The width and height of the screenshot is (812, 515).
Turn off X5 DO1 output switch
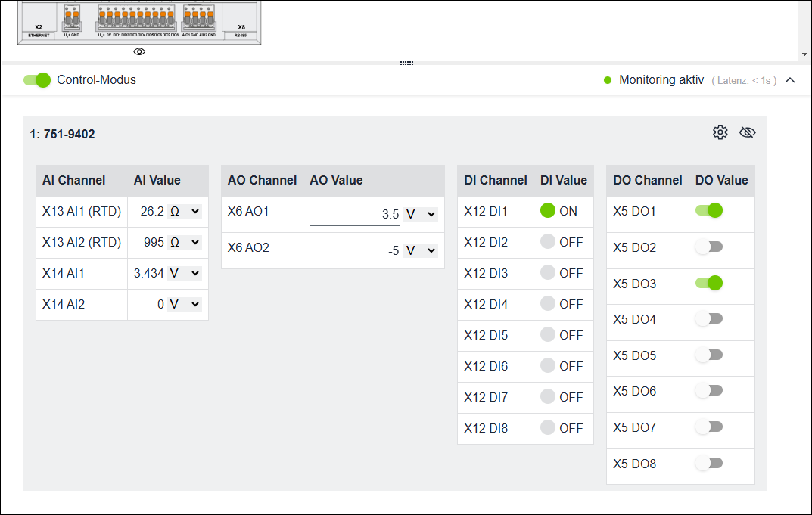tap(709, 211)
